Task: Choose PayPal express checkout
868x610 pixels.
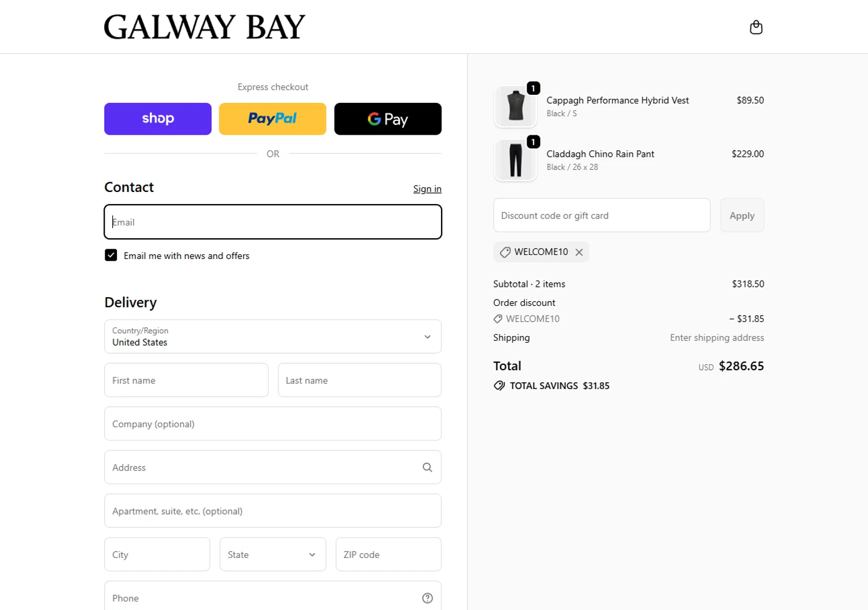Action: pos(273,119)
